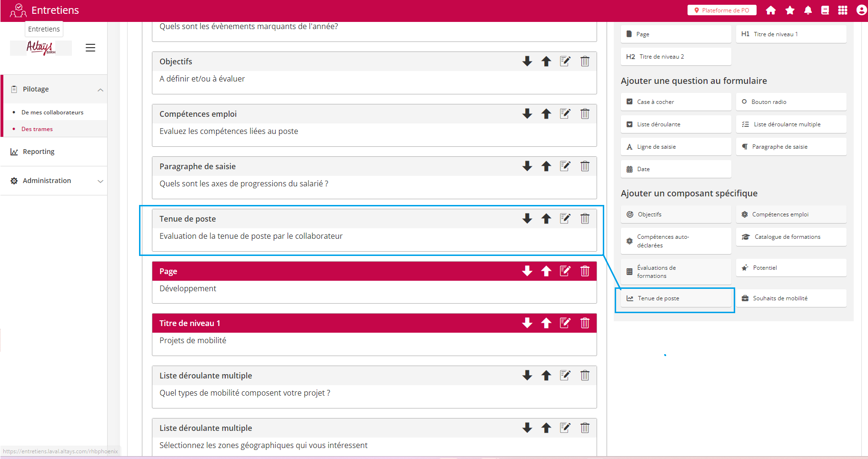The image size is (868, 459).
Task: Click the Plateforme de PO button
Action: pos(722,10)
